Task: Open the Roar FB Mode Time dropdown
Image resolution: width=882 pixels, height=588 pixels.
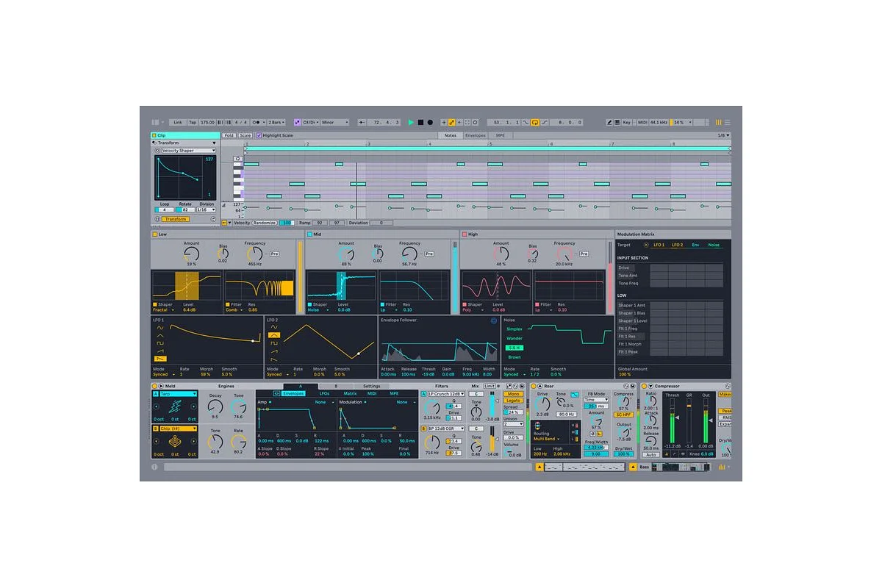Action: tap(596, 400)
